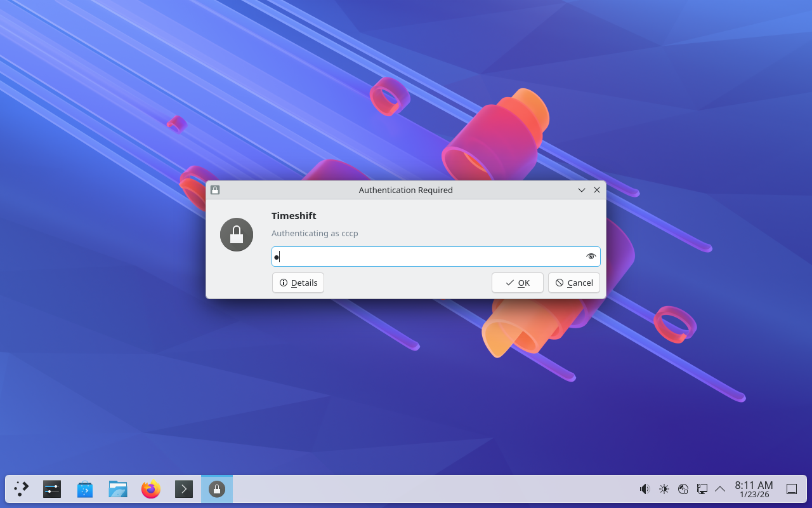
Task: Cancel the Timeshift authentication prompt
Action: 573,283
